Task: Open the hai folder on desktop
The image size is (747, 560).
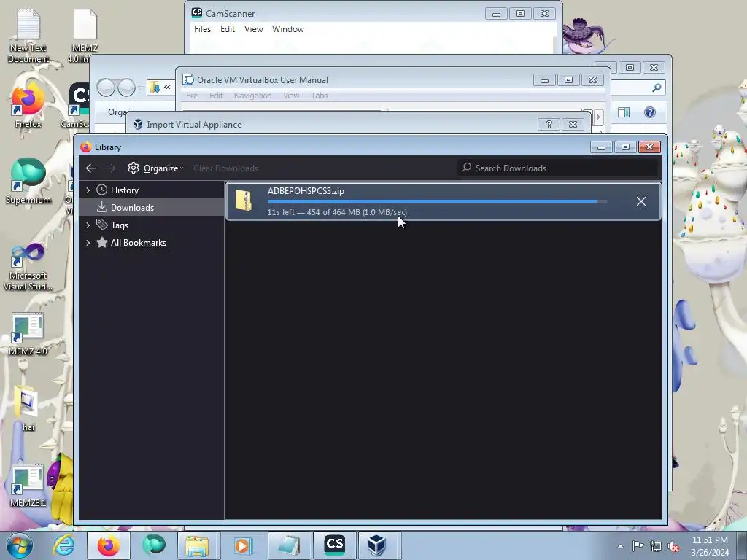Action: [27, 409]
